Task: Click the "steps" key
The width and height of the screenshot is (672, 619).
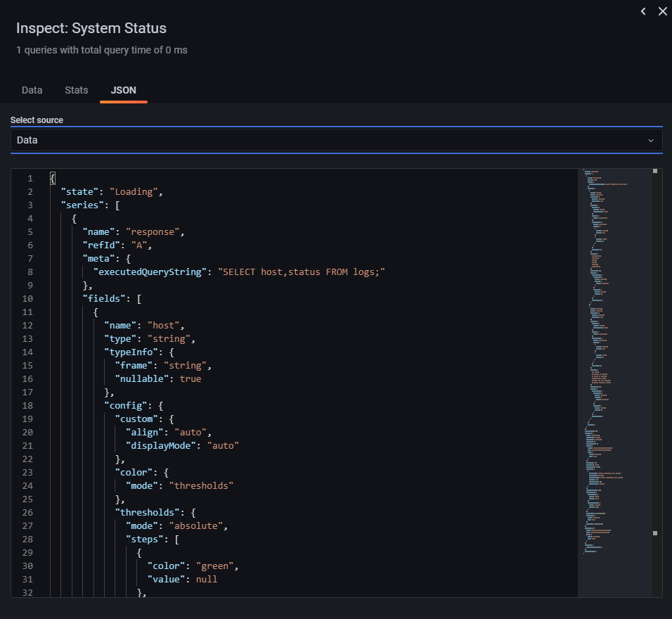Action: (x=144, y=540)
